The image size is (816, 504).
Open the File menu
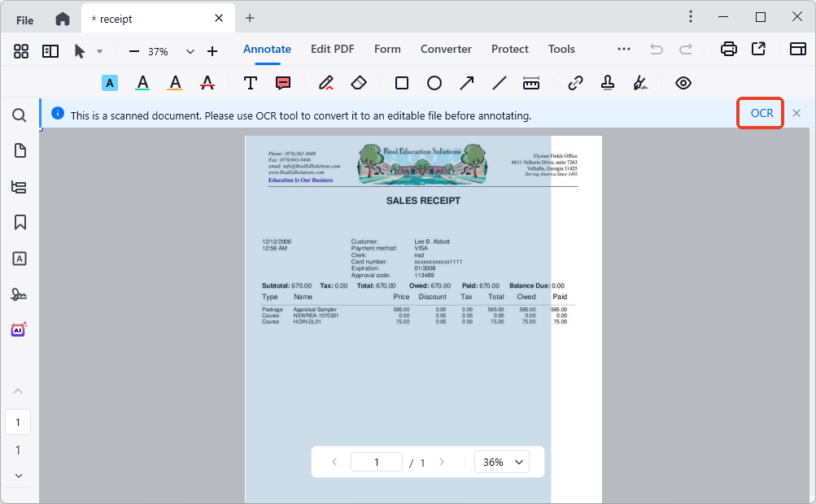coord(24,18)
